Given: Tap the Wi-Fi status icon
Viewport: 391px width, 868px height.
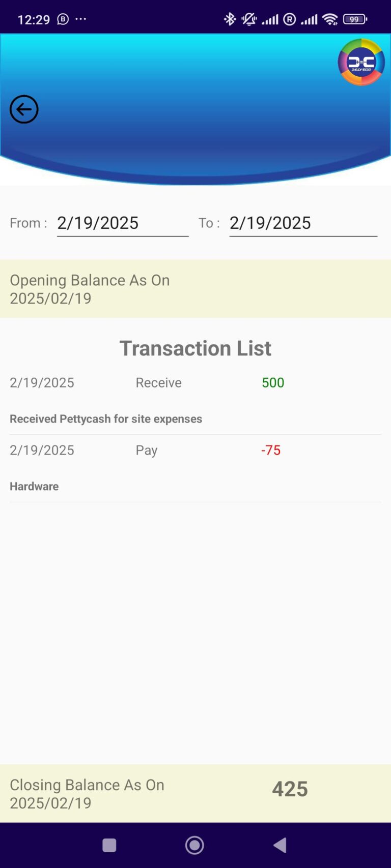Looking at the screenshot, I should point(330,19).
